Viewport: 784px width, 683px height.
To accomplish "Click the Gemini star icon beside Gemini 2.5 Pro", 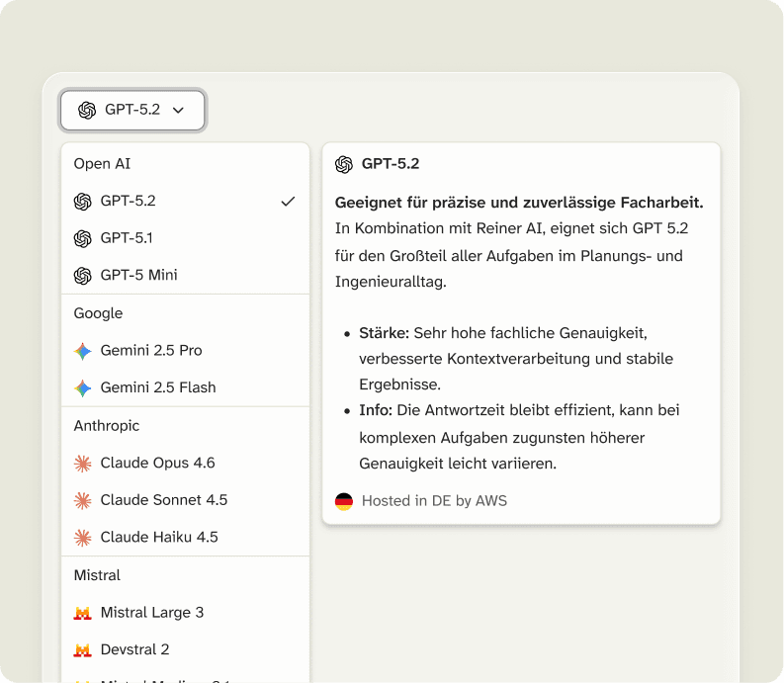I will (x=82, y=351).
